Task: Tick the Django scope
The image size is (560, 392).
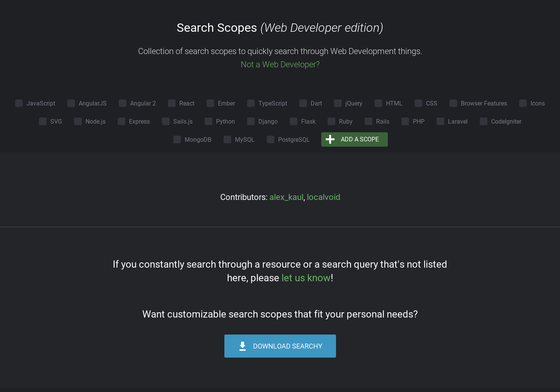Action: (251, 121)
